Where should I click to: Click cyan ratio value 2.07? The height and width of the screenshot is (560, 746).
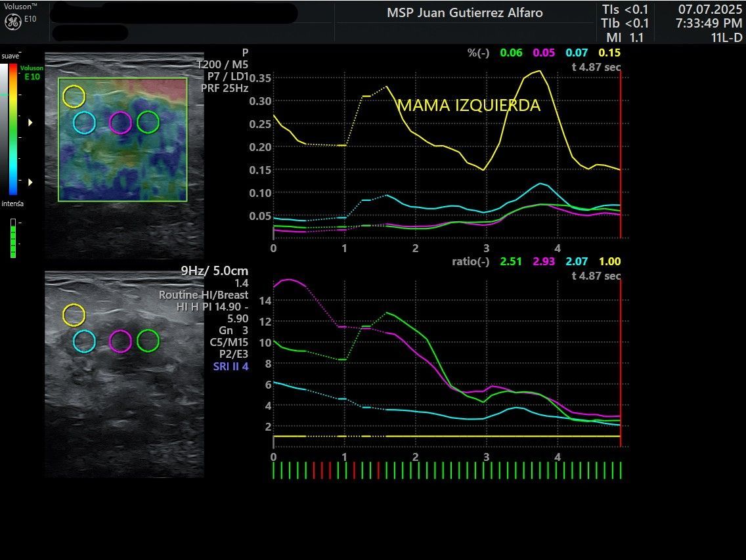577,261
